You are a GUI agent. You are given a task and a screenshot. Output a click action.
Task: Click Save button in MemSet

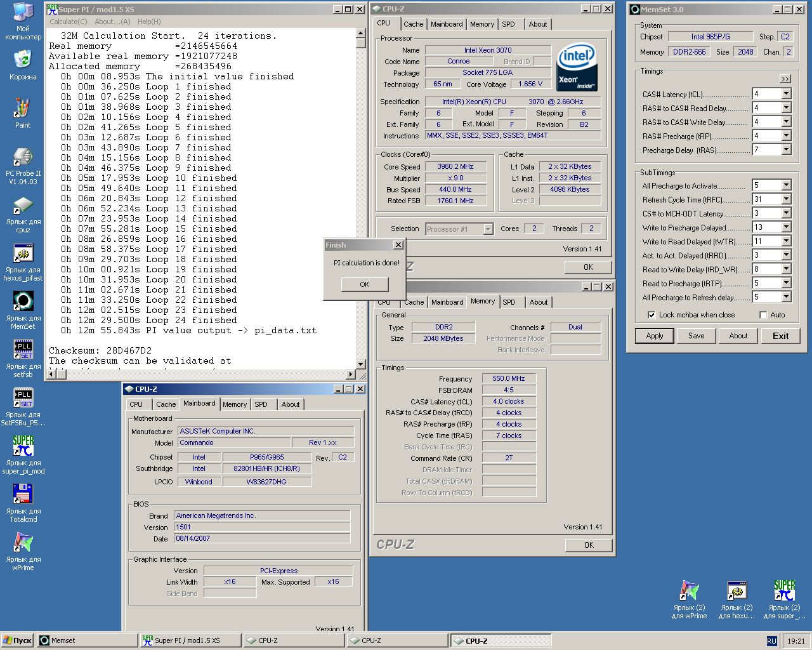click(x=697, y=336)
